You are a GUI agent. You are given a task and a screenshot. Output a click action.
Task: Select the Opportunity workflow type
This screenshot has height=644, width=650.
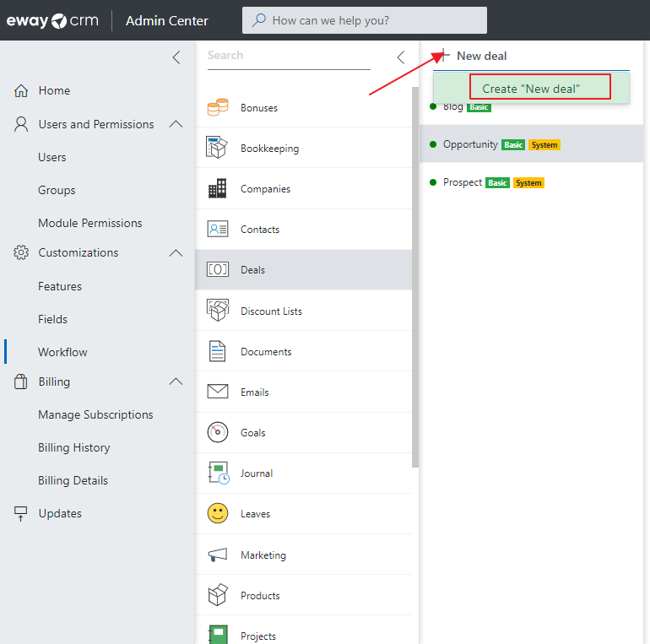click(x=532, y=143)
